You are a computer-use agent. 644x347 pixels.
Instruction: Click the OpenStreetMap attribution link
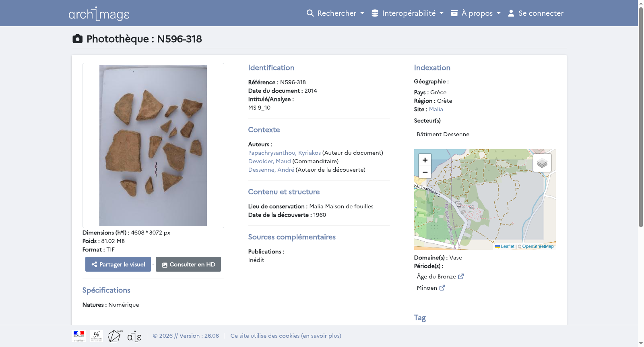coord(538,246)
